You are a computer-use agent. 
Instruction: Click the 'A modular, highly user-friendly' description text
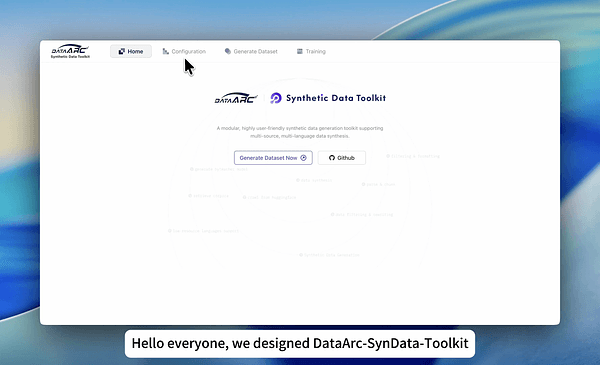click(300, 132)
